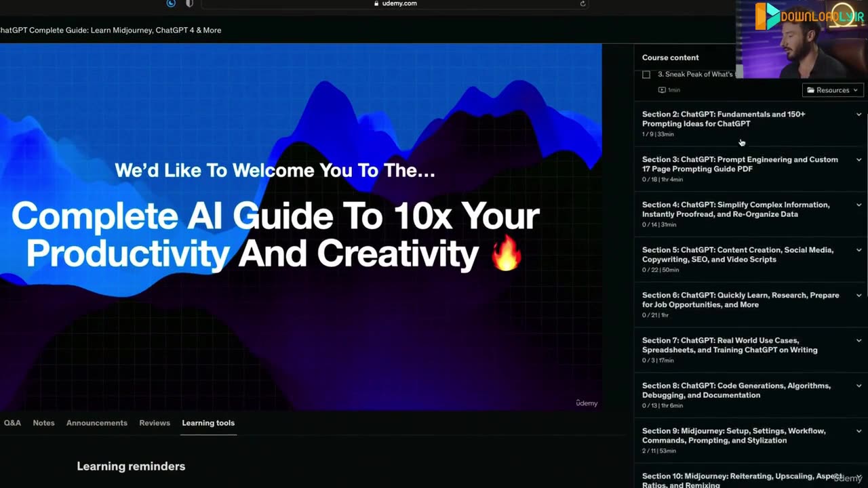Click the video icon next to 1min
Screen dimensions: 868x488
pos(662,90)
